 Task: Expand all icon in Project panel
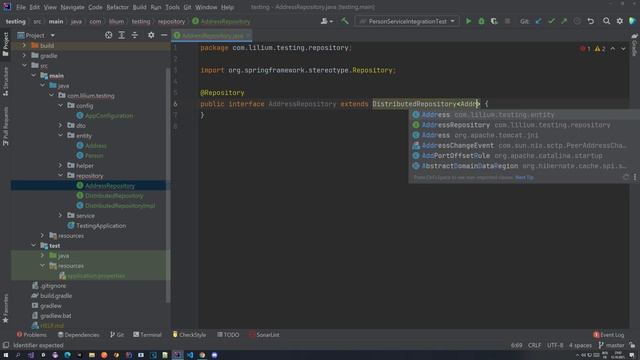tap(122, 36)
